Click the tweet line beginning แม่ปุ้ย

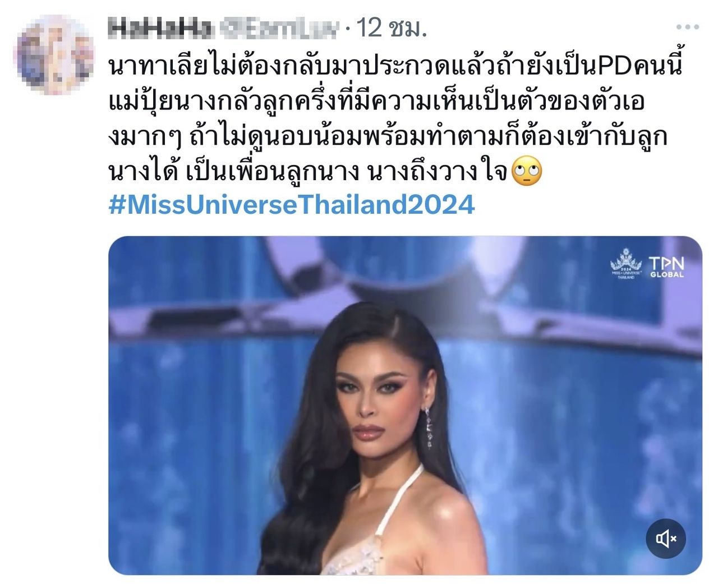[376, 102]
